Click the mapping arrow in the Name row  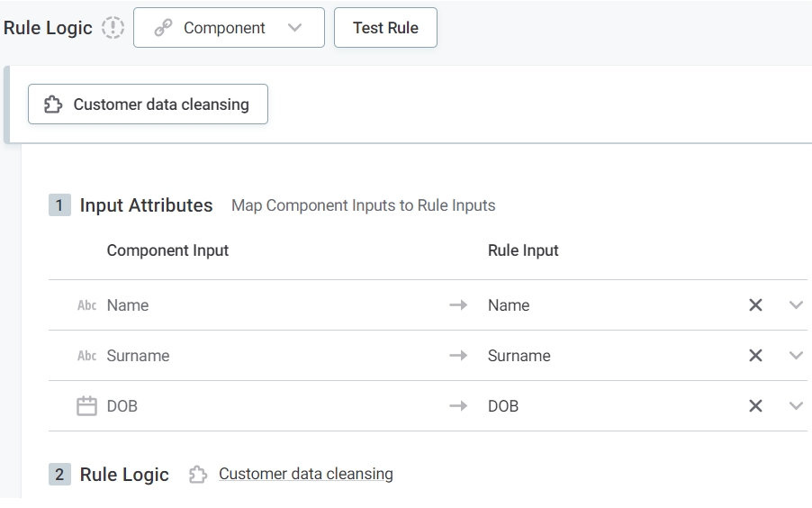pos(458,305)
